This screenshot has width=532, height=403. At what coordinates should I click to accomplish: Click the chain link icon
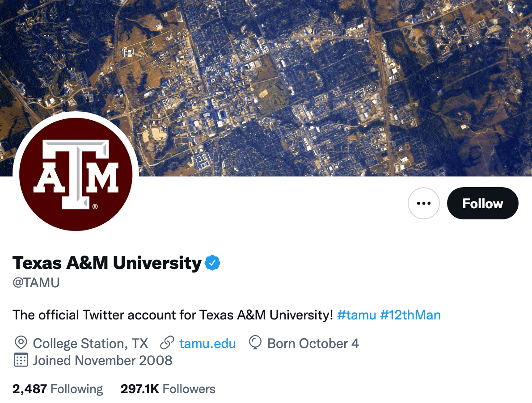(x=167, y=343)
